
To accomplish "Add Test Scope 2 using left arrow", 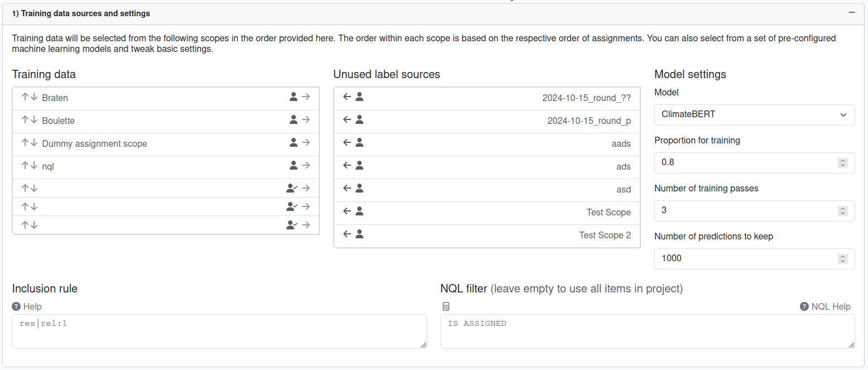I will (x=347, y=234).
